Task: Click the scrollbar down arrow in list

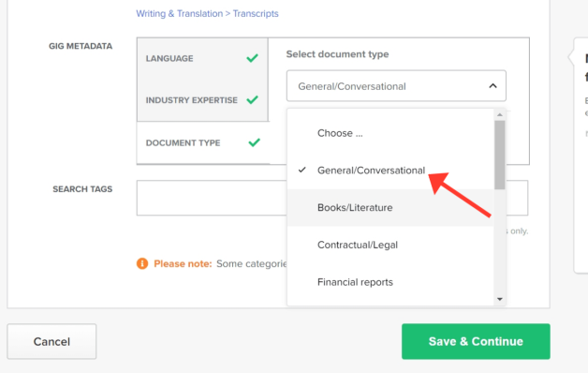Action: coord(499,299)
